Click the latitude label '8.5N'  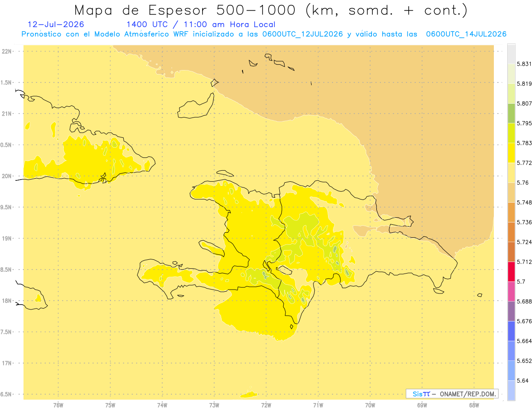(6, 270)
